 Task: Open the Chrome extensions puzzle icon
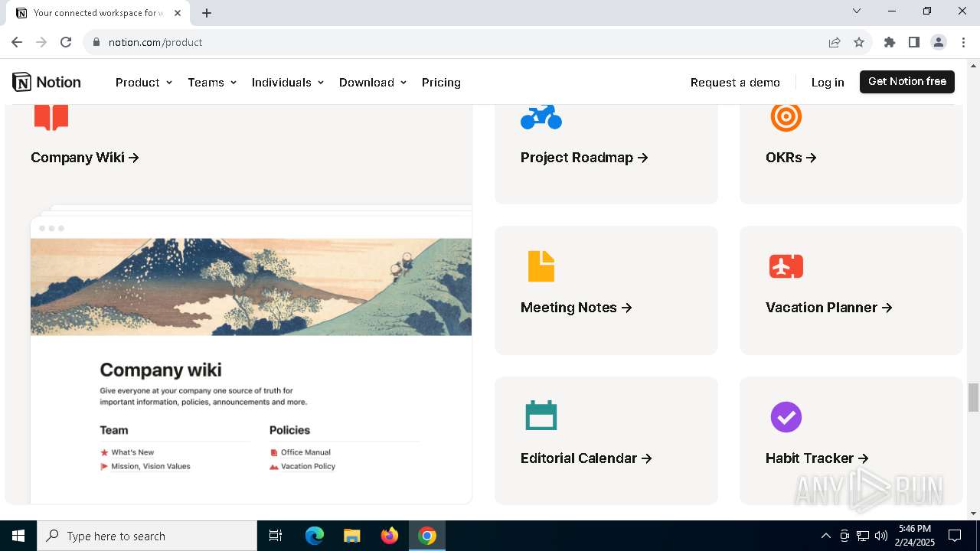tap(890, 42)
